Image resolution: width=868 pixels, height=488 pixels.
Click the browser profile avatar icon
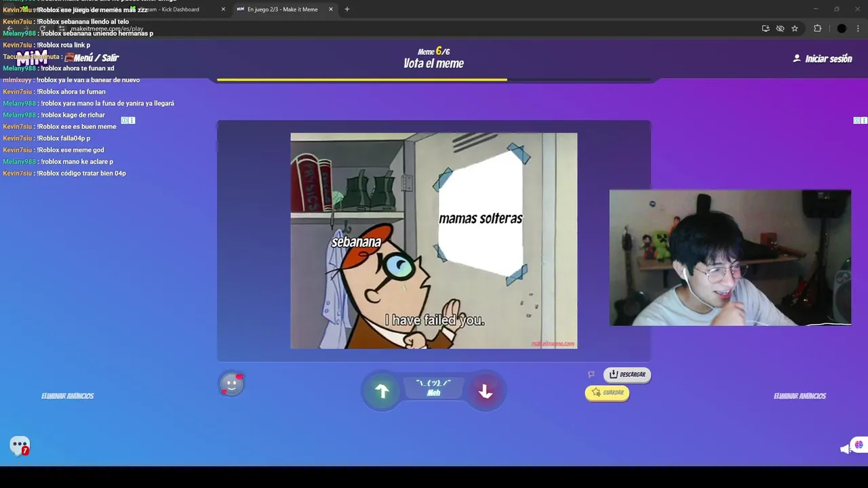pyautogui.click(x=842, y=28)
